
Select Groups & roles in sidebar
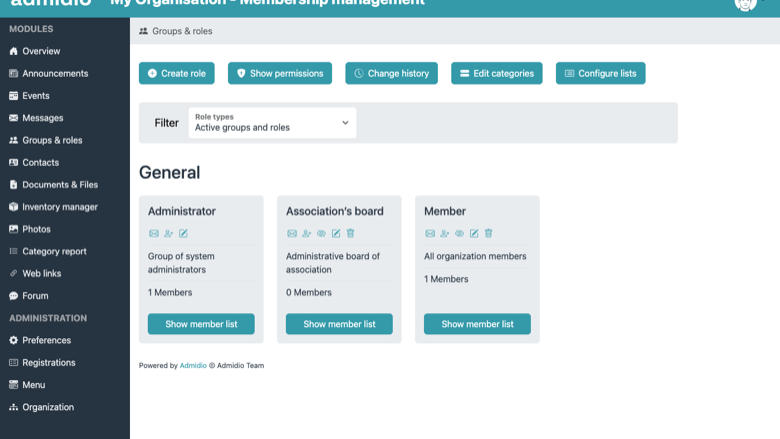[52, 140]
